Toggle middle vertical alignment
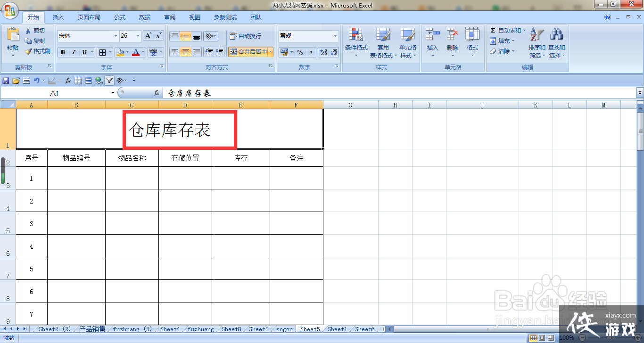644x343 pixels. pyautogui.click(x=186, y=36)
